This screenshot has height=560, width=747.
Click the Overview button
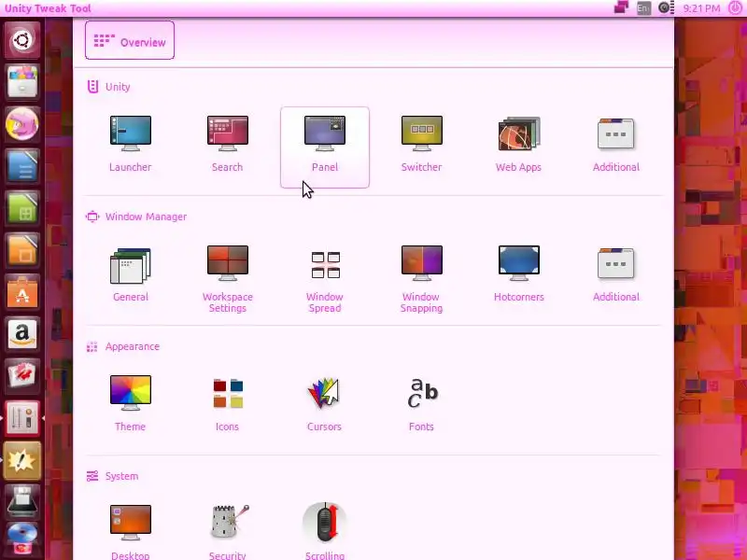pyautogui.click(x=130, y=40)
